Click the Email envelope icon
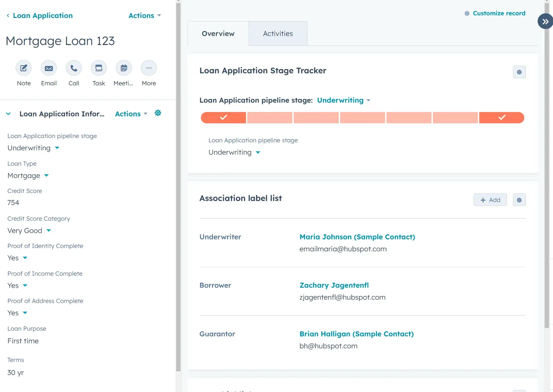 (49, 68)
